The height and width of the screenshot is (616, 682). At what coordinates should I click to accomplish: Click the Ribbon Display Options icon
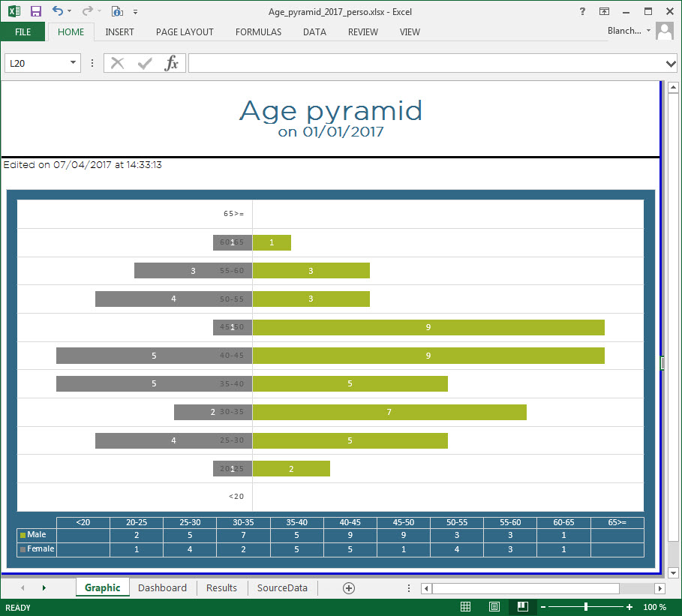click(604, 11)
